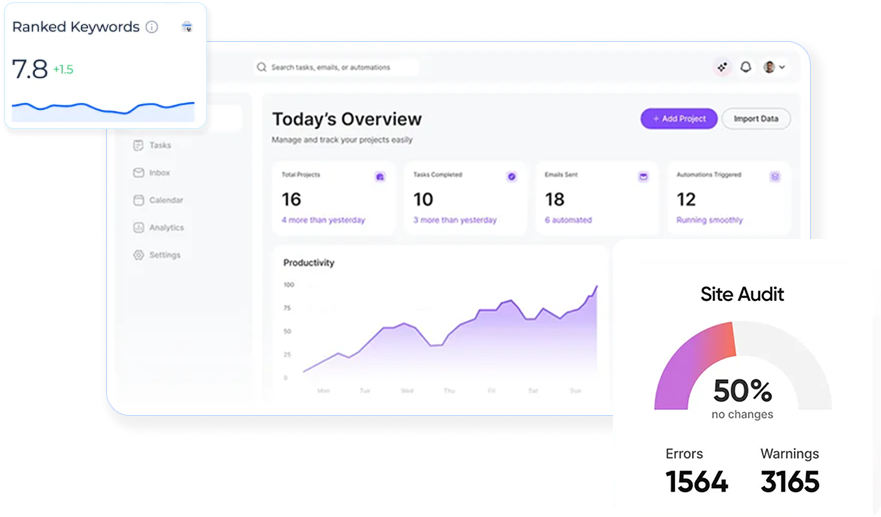Expand the user profile dropdown arrow
The image size is (881, 517).
tap(782, 67)
